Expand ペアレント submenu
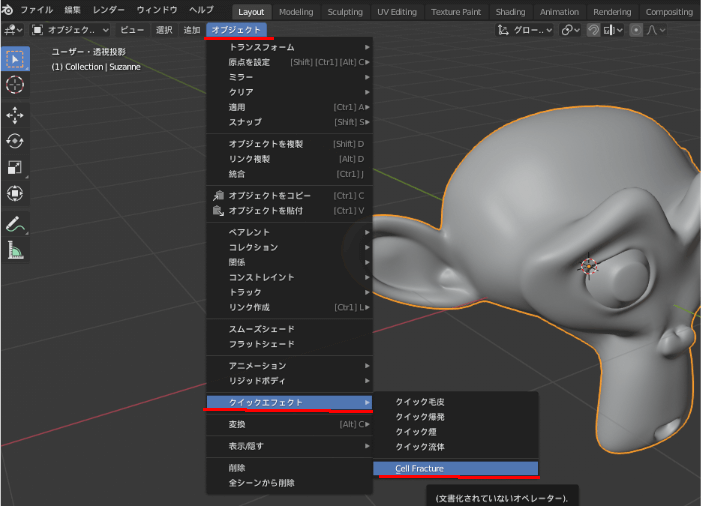The width and height of the screenshot is (701, 506). point(289,232)
